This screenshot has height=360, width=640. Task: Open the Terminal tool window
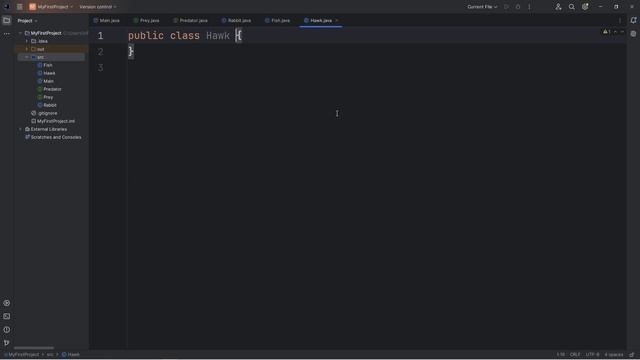(x=7, y=316)
